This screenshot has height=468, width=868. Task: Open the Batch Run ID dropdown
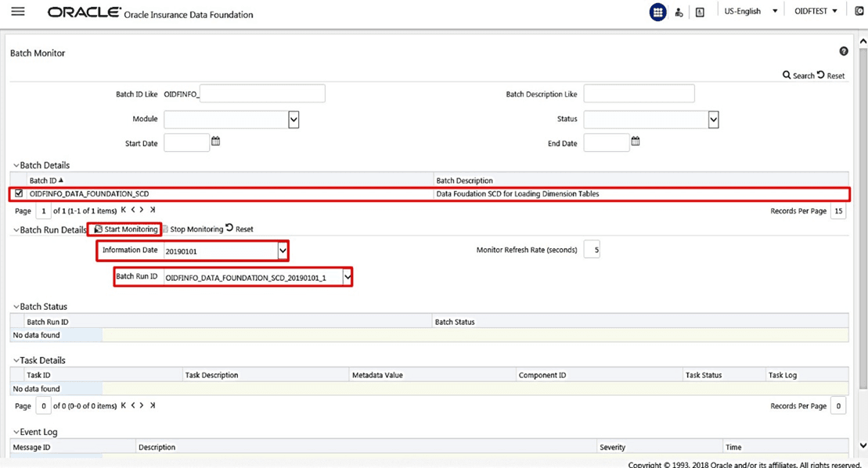point(347,276)
